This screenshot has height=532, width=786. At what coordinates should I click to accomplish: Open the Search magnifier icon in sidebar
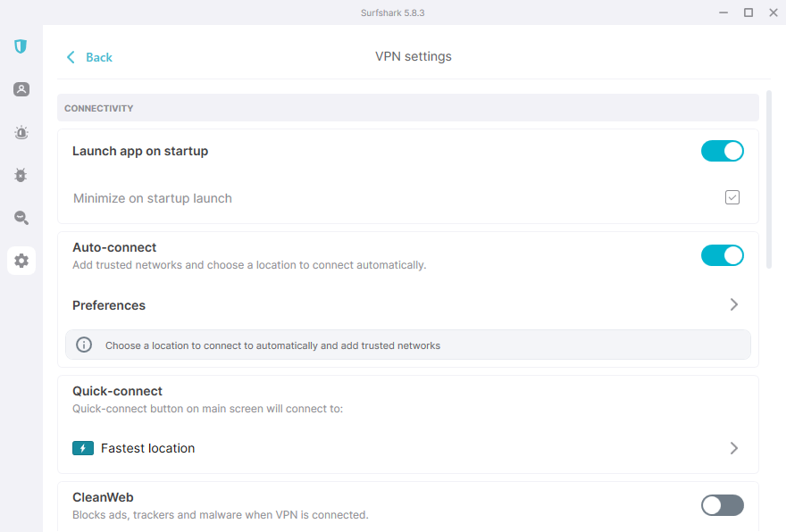tap(21, 218)
